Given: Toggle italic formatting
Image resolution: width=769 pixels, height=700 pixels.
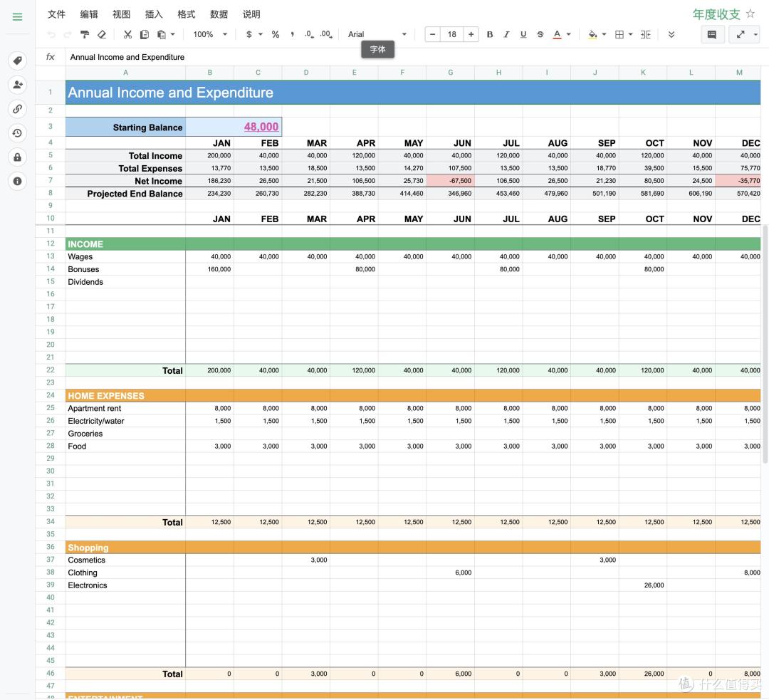Looking at the screenshot, I should point(506,34).
